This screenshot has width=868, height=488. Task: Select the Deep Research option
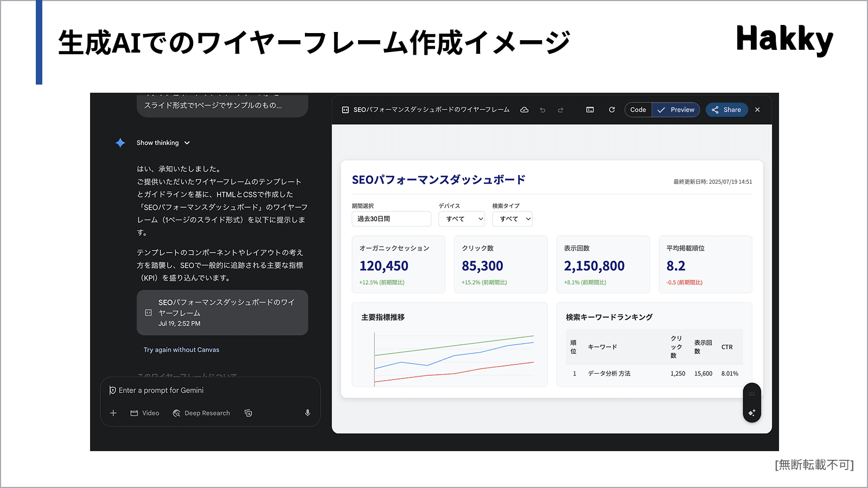point(201,413)
